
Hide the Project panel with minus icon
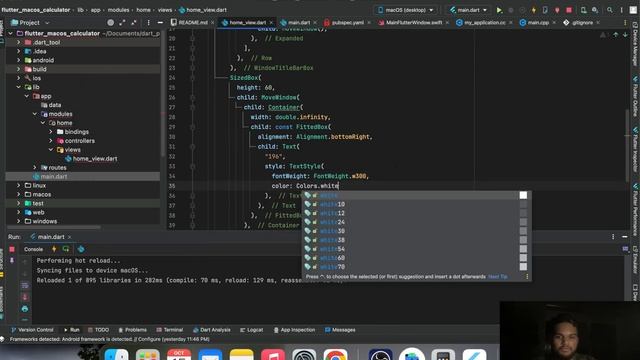[x=160, y=23]
